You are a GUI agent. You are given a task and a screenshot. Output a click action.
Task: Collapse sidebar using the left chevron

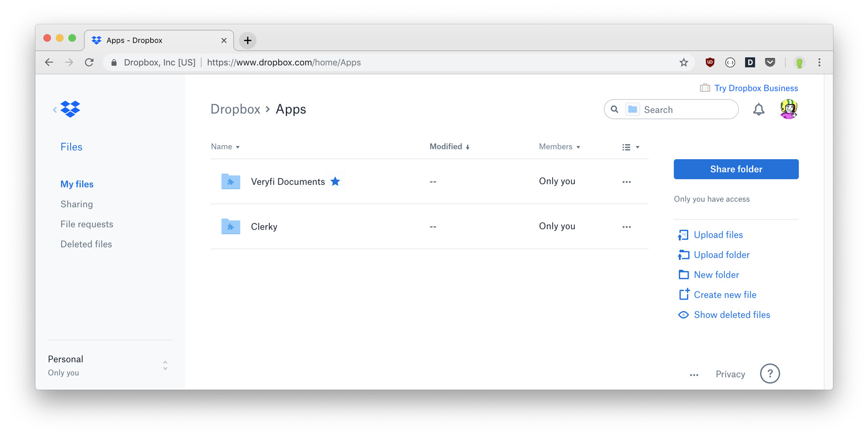54,110
